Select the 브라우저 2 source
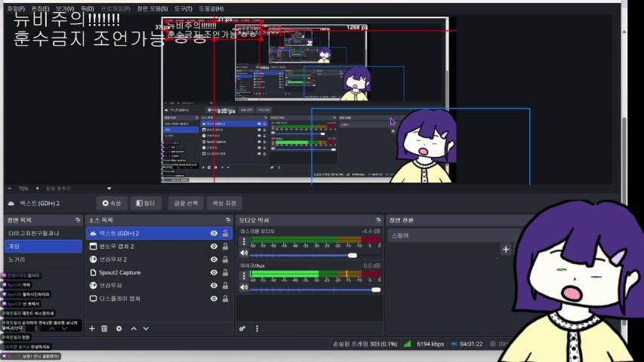The height and width of the screenshot is (362, 644). click(159, 259)
